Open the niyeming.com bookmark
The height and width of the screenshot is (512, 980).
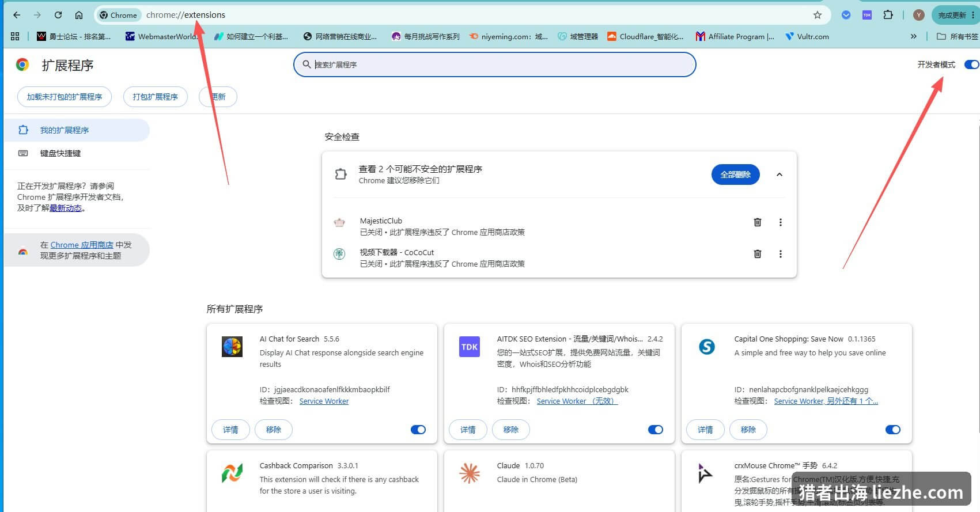tap(508, 36)
